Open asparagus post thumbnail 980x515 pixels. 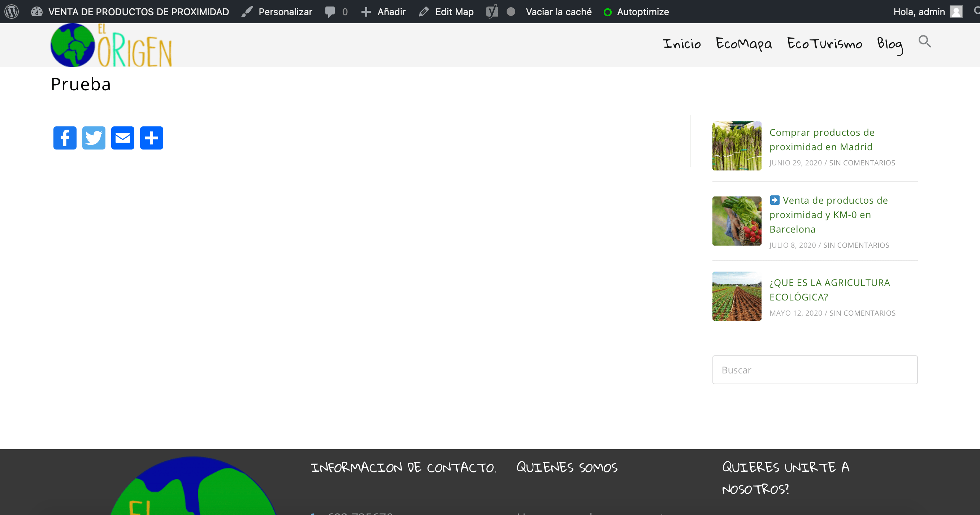pyautogui.click(x=737, y=146)
